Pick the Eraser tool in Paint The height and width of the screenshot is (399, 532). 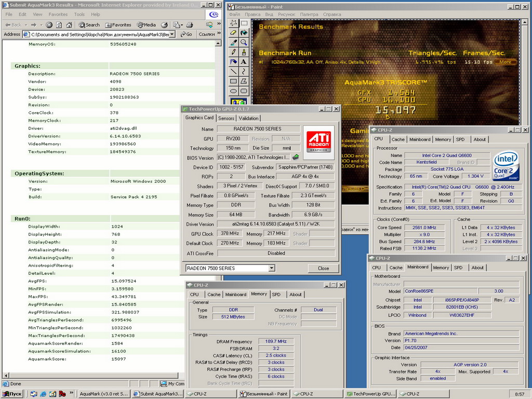[233, 33]
